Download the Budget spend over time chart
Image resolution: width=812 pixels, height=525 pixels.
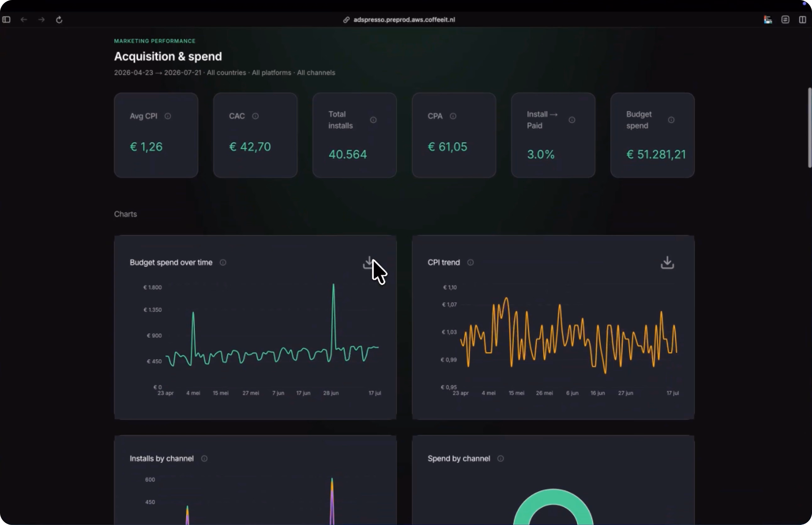[369, 262]
